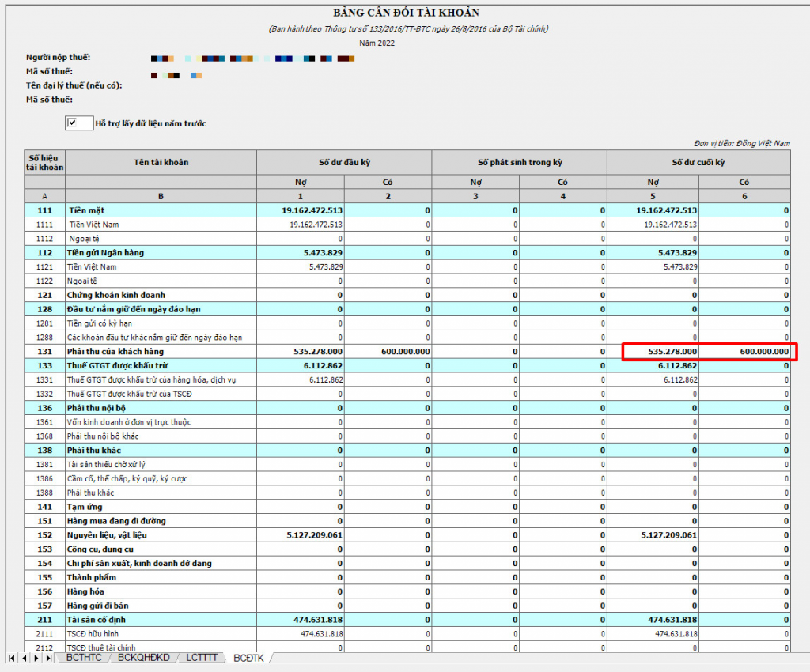This screenshot has width=810, height=672.
Task: Click the 'Số phát sinh trong kỳ' header
Action: tap(519, 162)
